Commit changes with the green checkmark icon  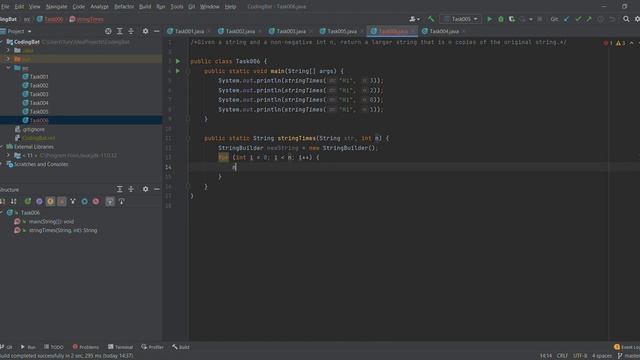click(x=578, y=19)
